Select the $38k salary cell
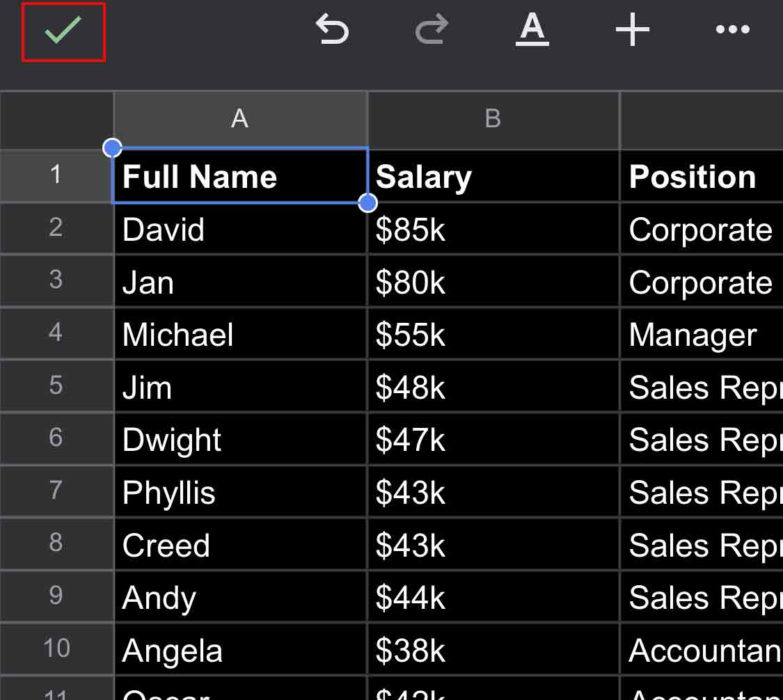 (x=493, y=651)
